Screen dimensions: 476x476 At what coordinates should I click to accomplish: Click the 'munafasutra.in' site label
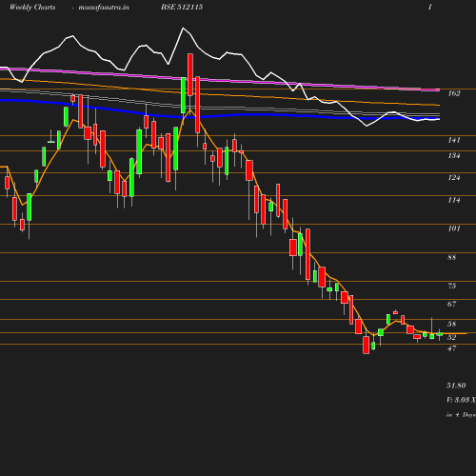coord(104,8)
